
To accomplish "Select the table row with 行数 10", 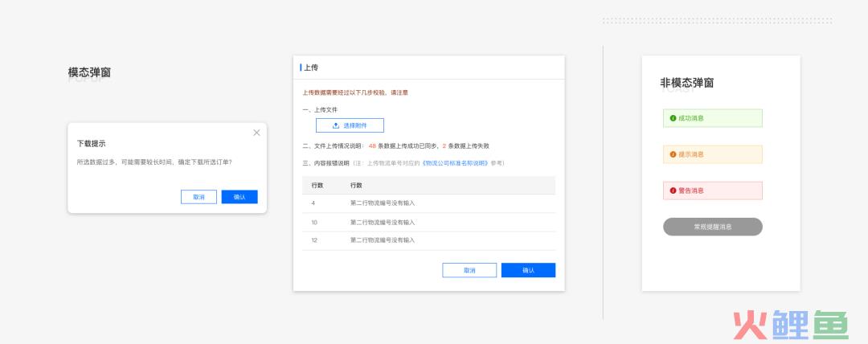I will (x=428, y=222).
